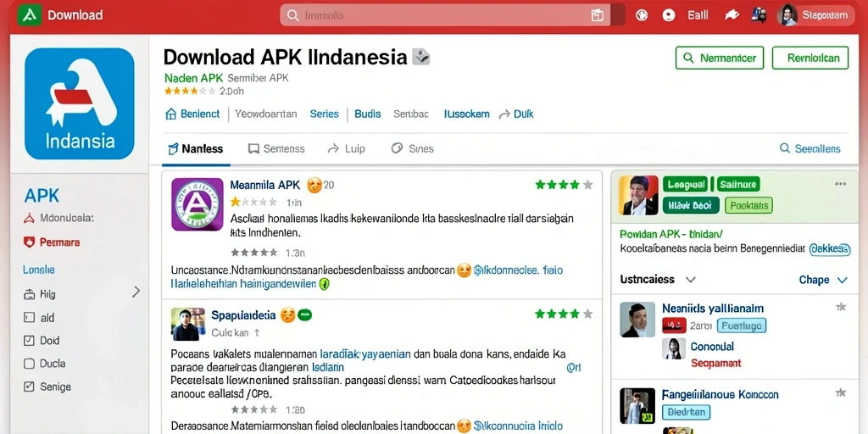The image size is (868, 434).
Task: Select the Pesmaire sidebar item
Action: [x=52, y=242]
